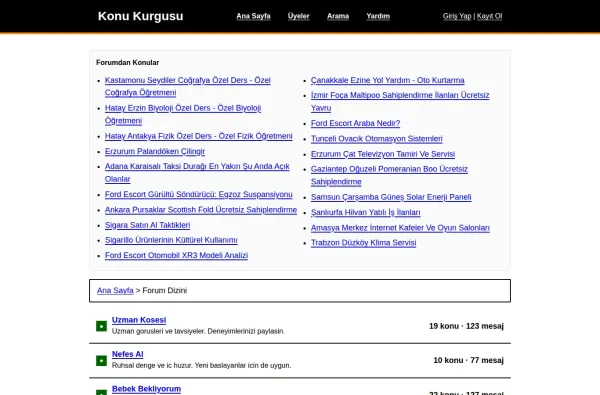The width and height of the screenshot is (600, 395).
Task: Open Çanakkale Ezine Yol Yardım topic
Action: pyautogui.click(x=388, y=80)
